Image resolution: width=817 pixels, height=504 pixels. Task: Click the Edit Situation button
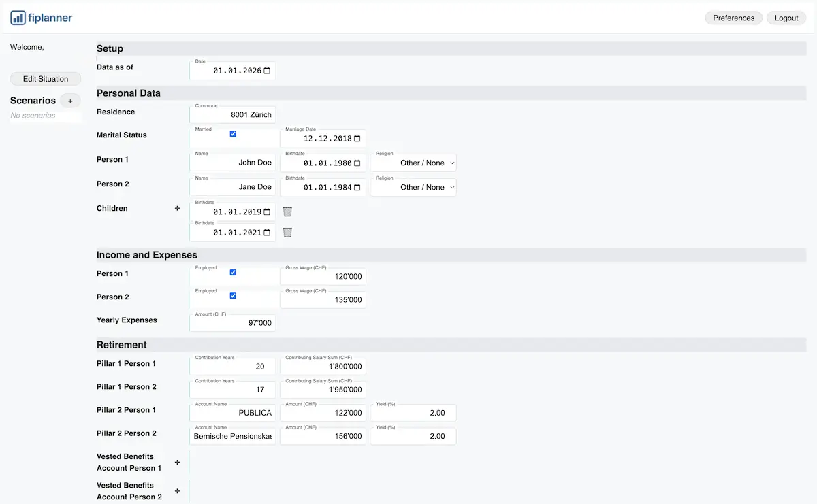45,78
